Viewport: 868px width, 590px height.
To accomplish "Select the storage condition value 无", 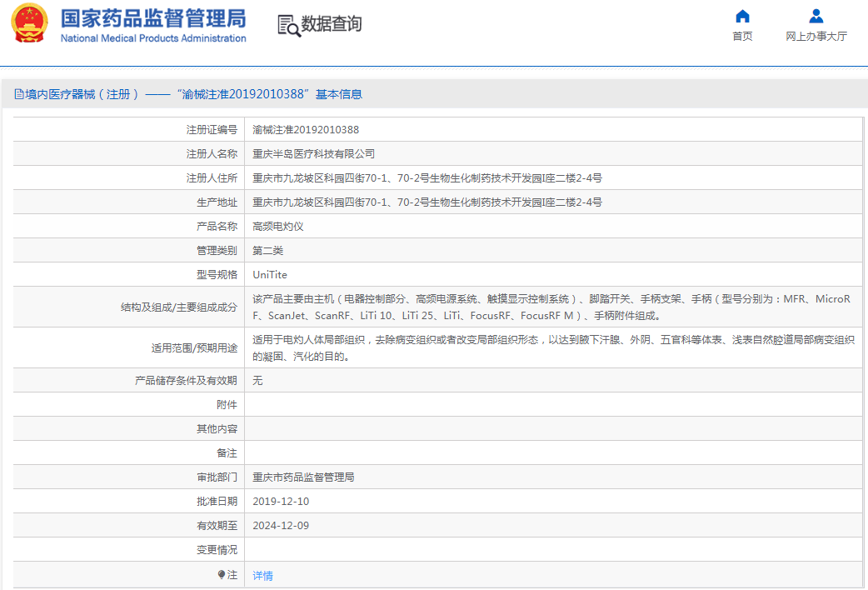I will [258, 381].
